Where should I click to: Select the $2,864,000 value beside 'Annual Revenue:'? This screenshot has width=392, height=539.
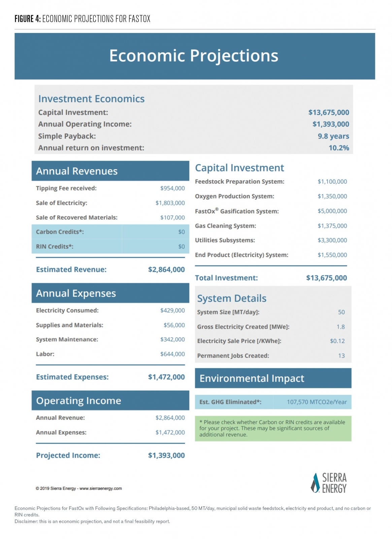click(x=170, y=418)
